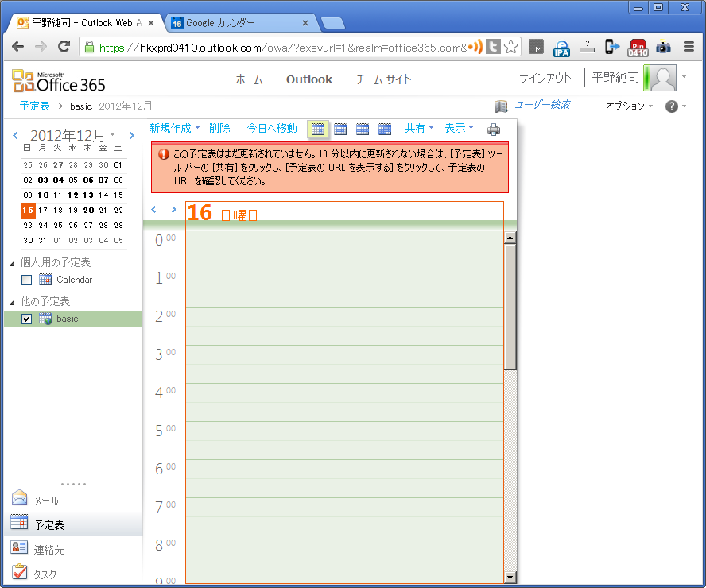Uncheck the basic calendar checkbox
This screenshot has height=588, width=706.
(x=27, y=319)
